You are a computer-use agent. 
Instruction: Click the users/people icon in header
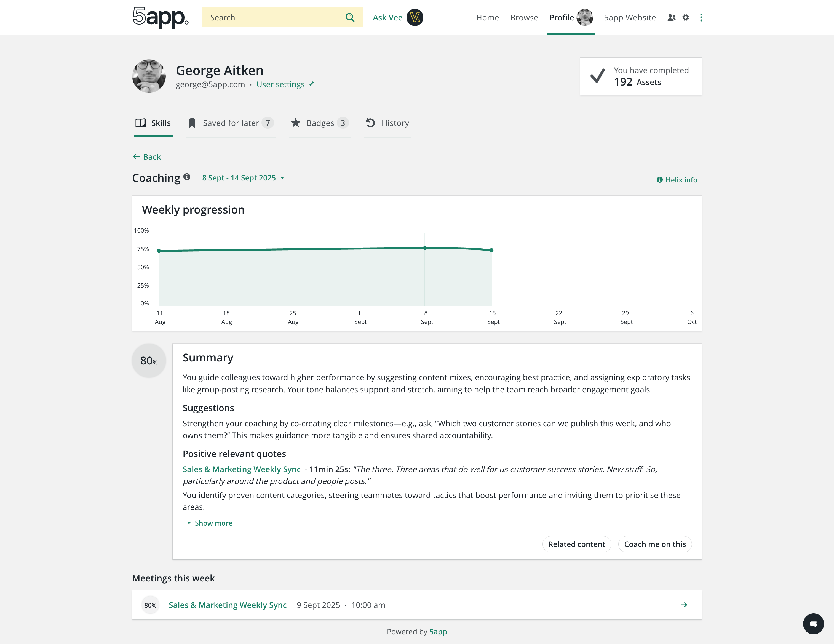point(671,18)
